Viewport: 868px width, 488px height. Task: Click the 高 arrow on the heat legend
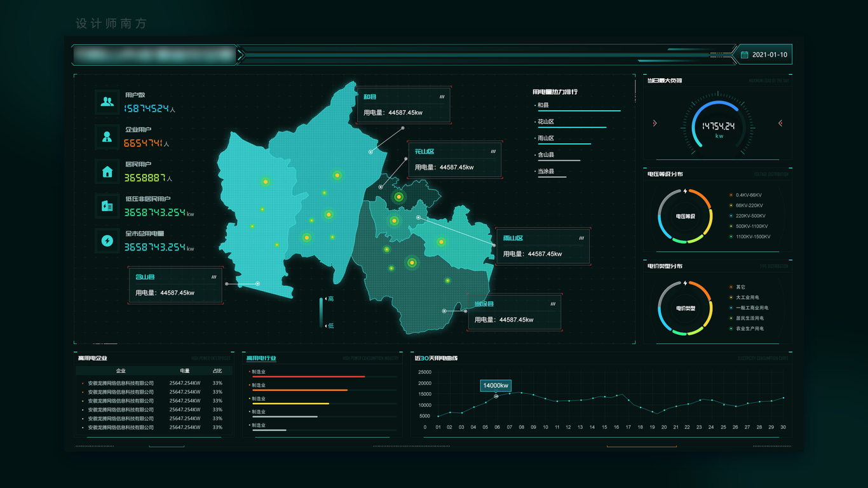click(x=326, y=299)
